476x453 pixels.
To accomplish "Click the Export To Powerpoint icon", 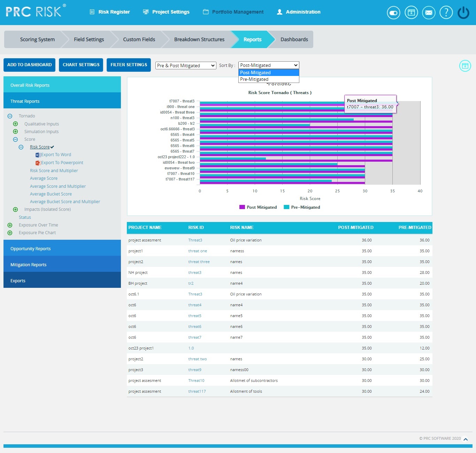I will click(38, 162).
